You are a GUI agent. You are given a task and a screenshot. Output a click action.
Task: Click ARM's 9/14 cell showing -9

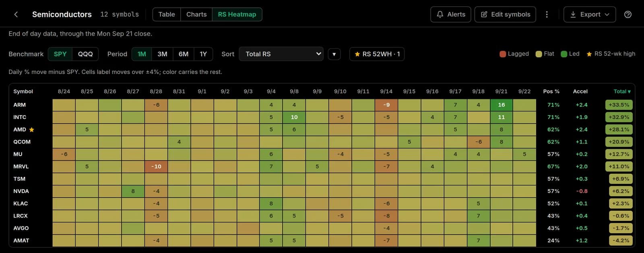point(386,105)
